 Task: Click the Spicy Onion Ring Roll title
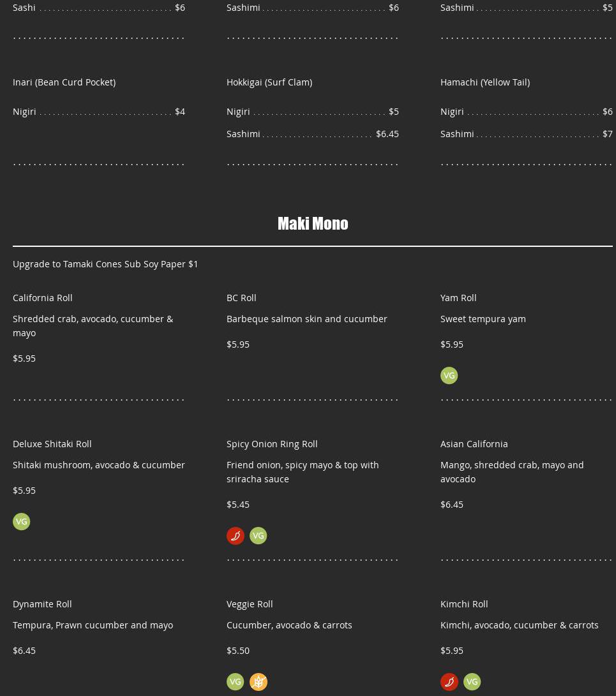[272, 443]
